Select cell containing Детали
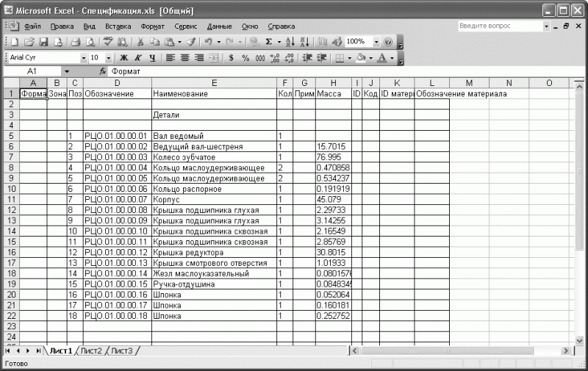Image resolution: width=588 pixels, height=371 pixels. tap(214, 115)
